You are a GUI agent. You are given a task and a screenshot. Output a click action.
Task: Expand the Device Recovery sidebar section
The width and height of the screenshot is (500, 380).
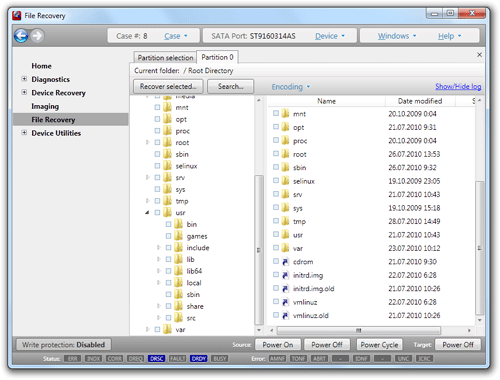click(24, 92)
